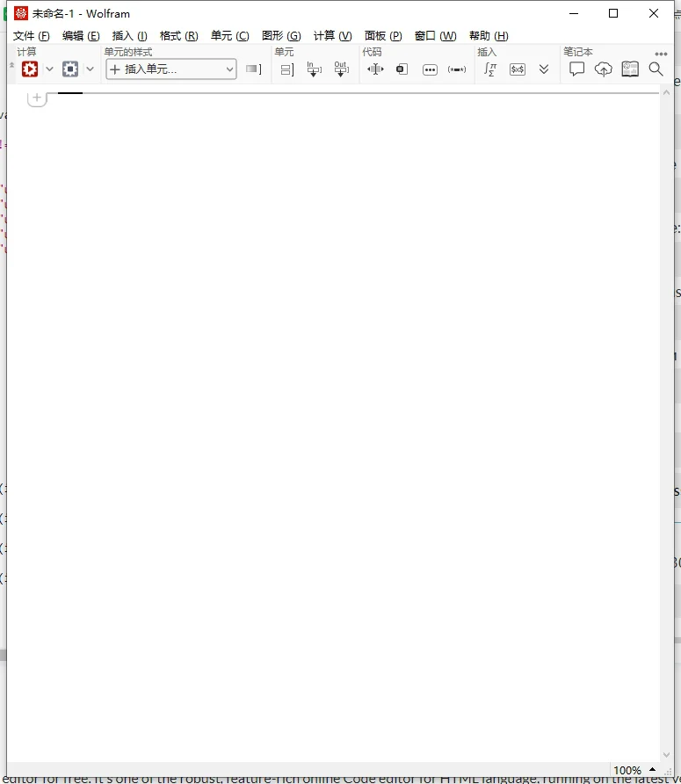Click the red Evaluate cell icon
This screenshot has height=784, width=681.
pyautogui.click(x=30, y=69)
